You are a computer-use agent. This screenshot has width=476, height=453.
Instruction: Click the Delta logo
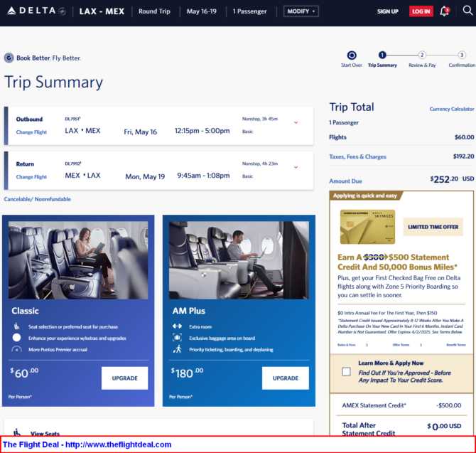(36, 11)
